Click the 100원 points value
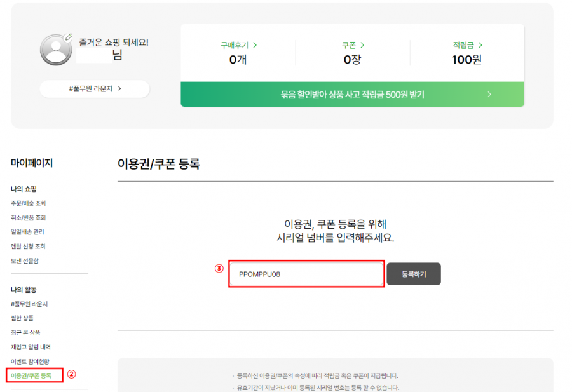Viewport: 572px width, 392px height. 466,60
